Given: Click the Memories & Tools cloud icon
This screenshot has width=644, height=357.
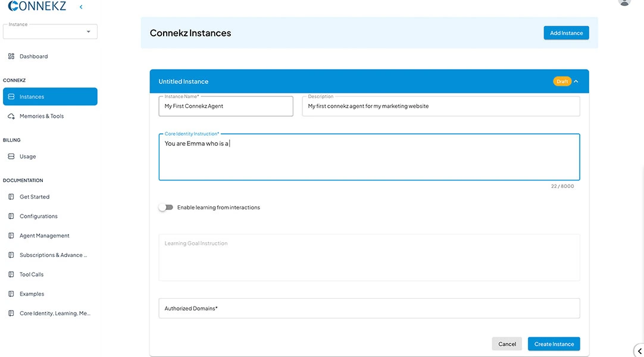Looking at the screenshot, I should point(11,116).
